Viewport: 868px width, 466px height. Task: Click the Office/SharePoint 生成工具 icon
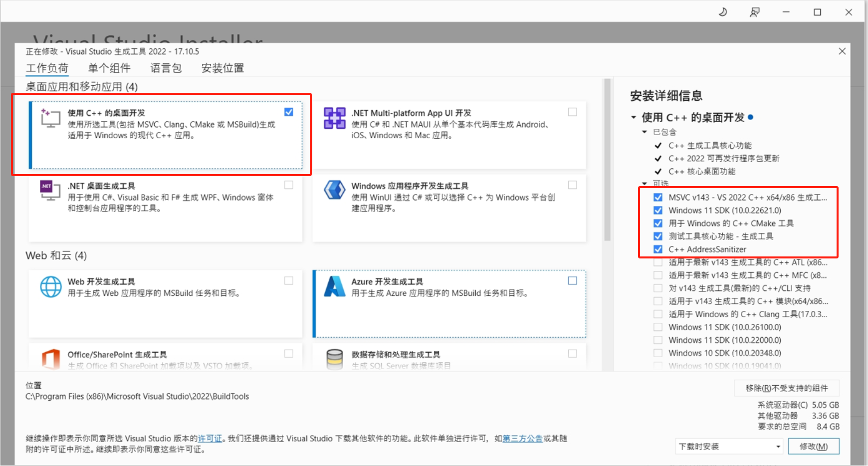[50, 359]
